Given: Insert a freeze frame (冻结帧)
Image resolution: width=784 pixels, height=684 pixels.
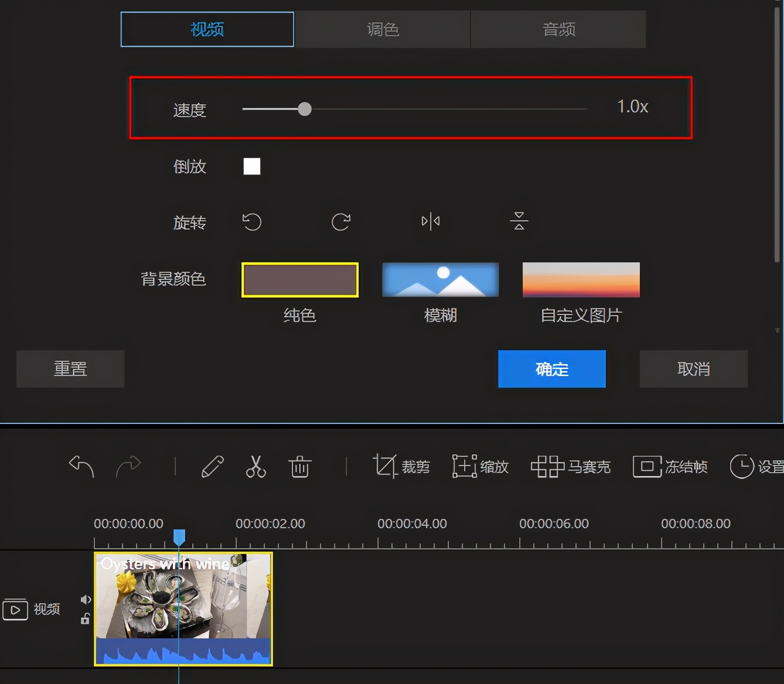Looking at the screenshot, I should pyautogui.click(x=670, y=467).
